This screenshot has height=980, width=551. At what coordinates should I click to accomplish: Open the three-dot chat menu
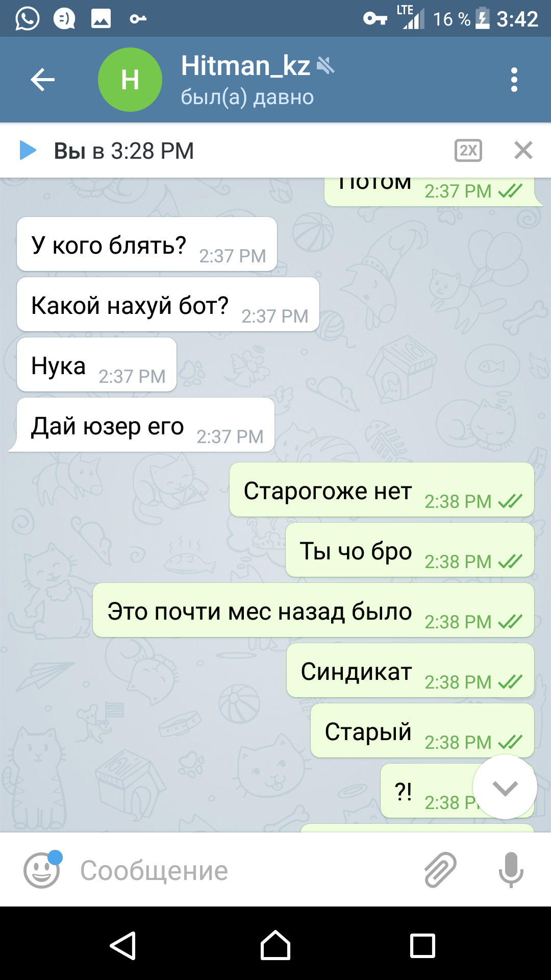(514, 80)
